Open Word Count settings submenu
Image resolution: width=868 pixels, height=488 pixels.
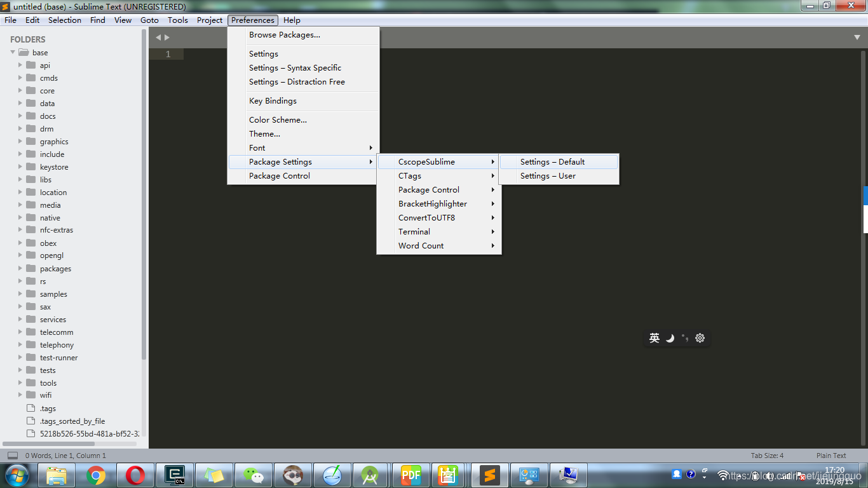tap(439, 246)
